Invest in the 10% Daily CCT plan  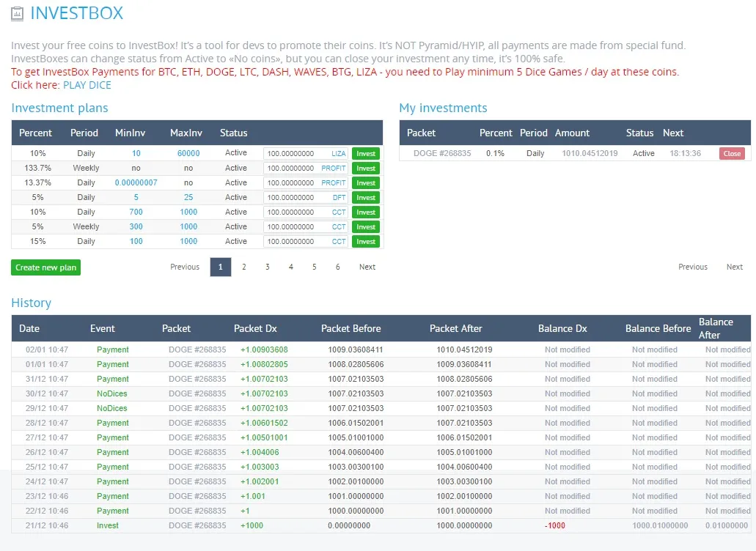[x=366, y=212]
